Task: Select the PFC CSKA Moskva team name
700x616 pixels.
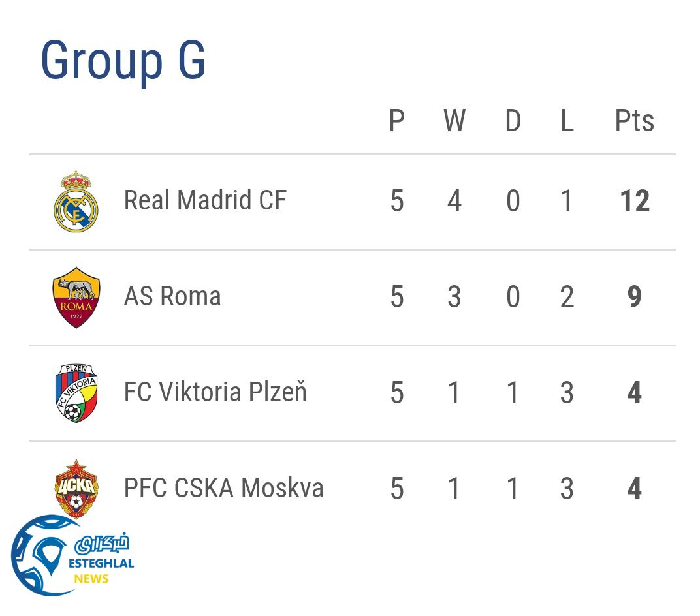Action: tap(223, 488)
